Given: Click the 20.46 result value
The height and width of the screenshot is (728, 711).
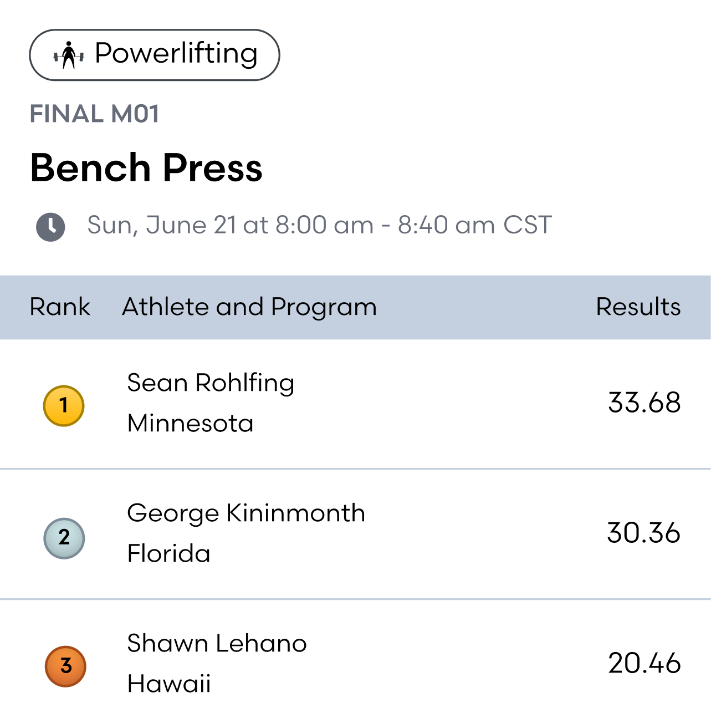Looking at the screenshot, I should pos(644,664).
